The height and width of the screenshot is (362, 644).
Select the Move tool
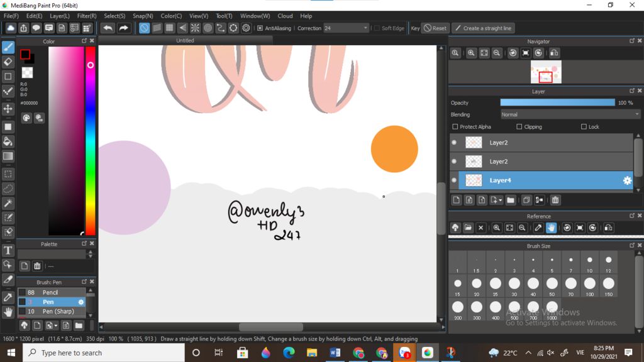[8, 109]
